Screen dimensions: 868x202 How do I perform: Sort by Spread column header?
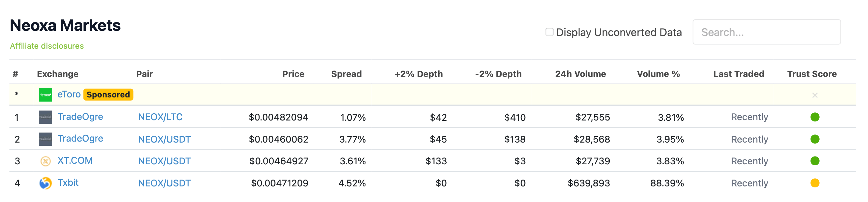(x=346, y=74)
